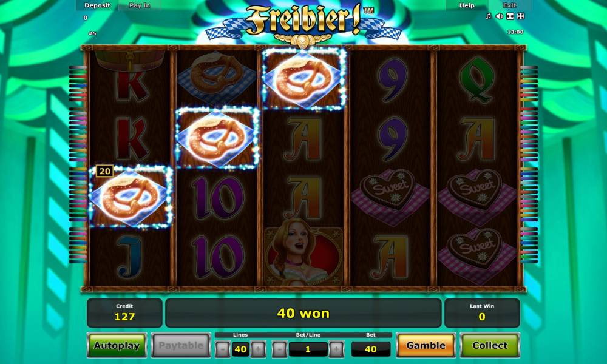Toggle the background music note icon

click(x=489, y=16)
